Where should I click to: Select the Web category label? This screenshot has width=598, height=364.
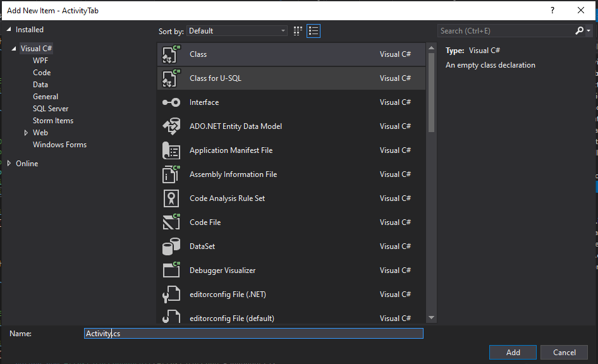(x=40, y=133)
